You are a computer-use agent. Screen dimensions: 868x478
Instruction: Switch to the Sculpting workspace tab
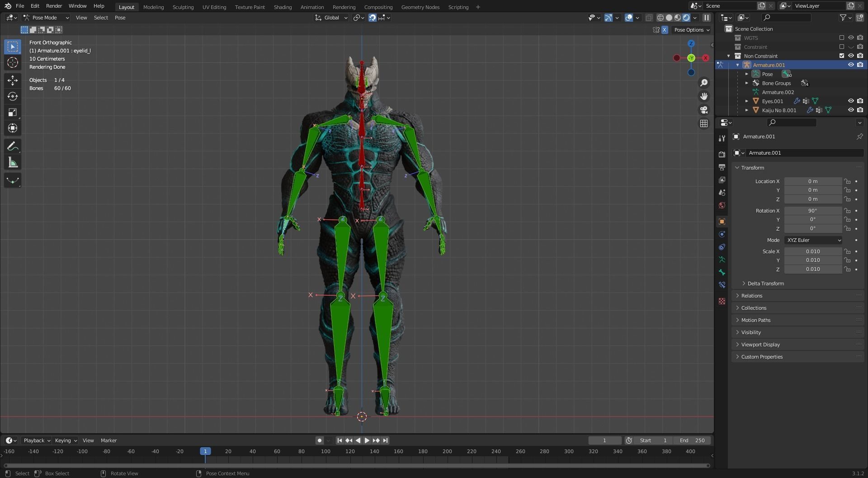tap(183, 7)
